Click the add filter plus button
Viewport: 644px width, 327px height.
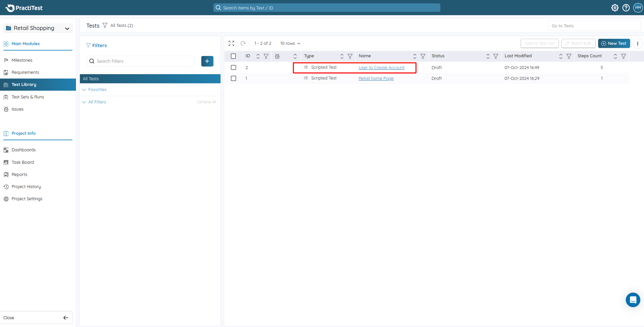click(207, 61)
